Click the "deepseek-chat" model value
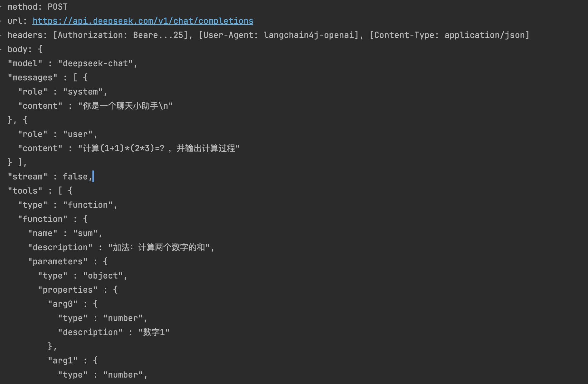588x384 pixels. [95, 63]
